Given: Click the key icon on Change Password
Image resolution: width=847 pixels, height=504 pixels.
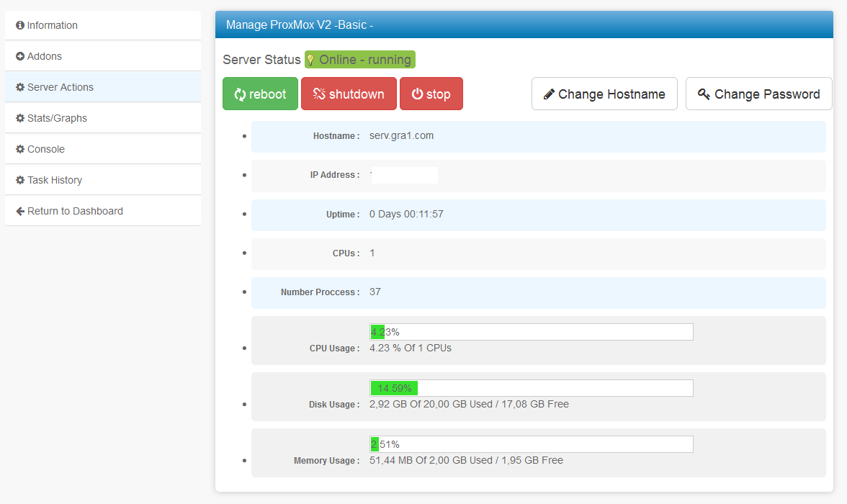Looking at the screenshot, I should click(x=703, y=94).
